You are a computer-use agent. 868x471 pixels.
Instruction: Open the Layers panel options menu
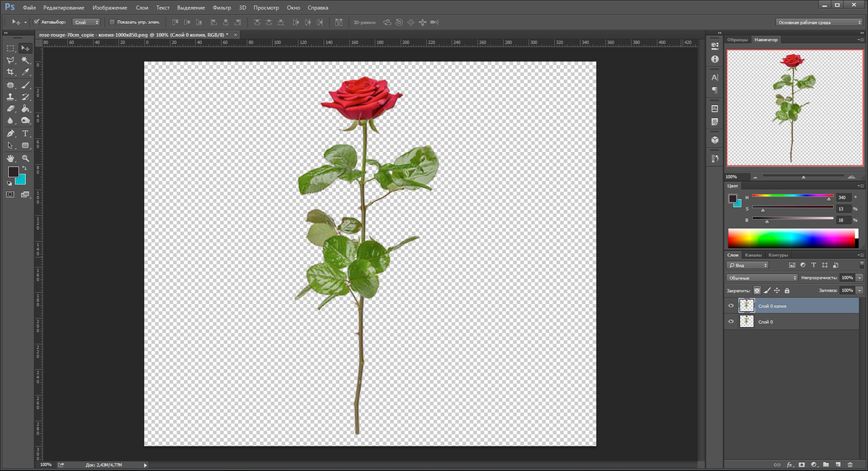point(861,255)
